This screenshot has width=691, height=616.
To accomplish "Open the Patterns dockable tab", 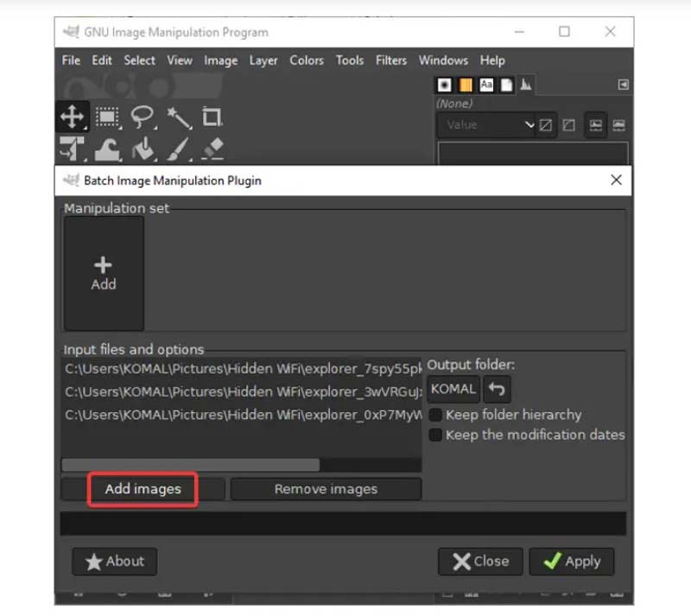I will 466,84.
